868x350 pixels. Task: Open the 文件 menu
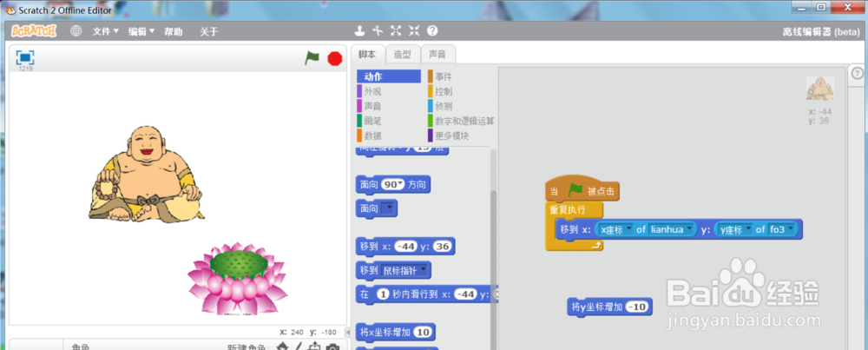click(105, 31)
